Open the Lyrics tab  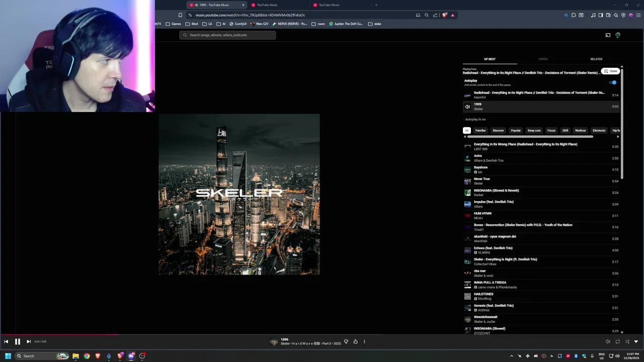(543, 59)
